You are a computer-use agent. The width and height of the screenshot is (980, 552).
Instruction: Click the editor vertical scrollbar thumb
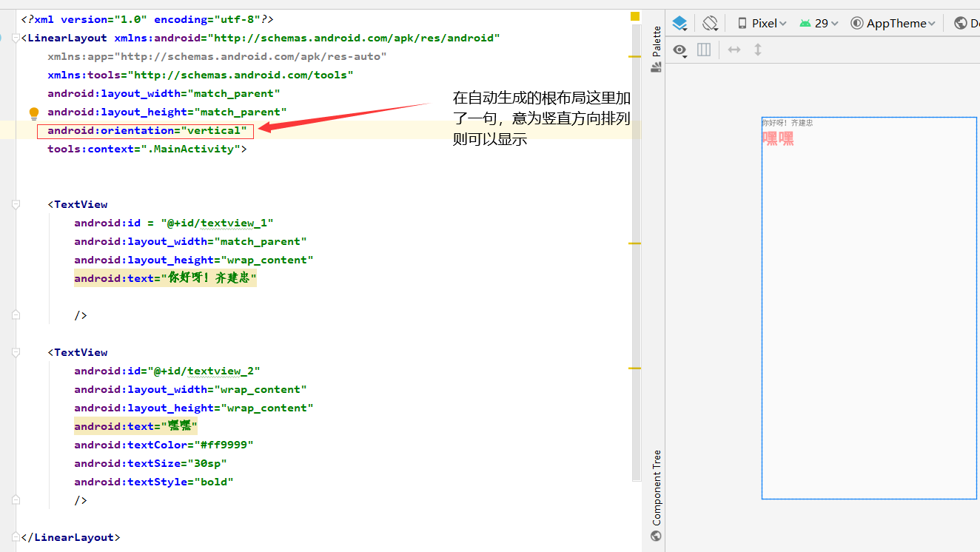(x=636, y=252)
